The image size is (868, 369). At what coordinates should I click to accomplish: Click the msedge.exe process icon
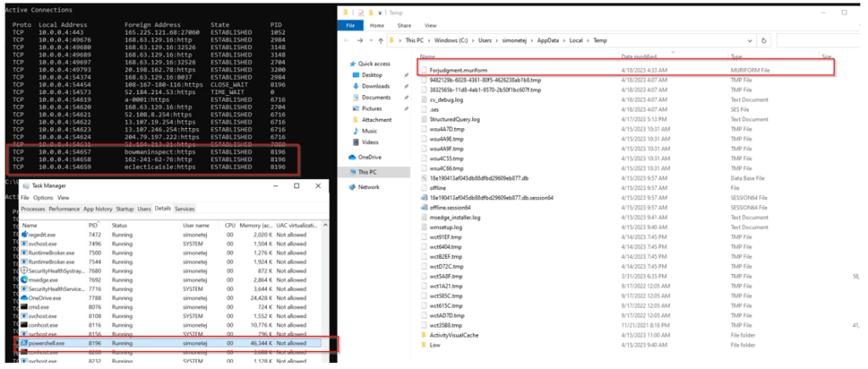[24, 278]
